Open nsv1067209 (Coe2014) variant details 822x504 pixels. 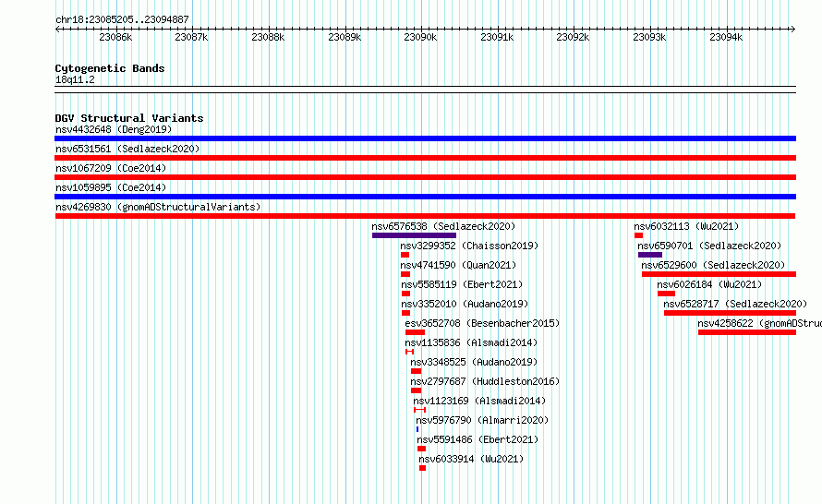[x=111, y=168]
